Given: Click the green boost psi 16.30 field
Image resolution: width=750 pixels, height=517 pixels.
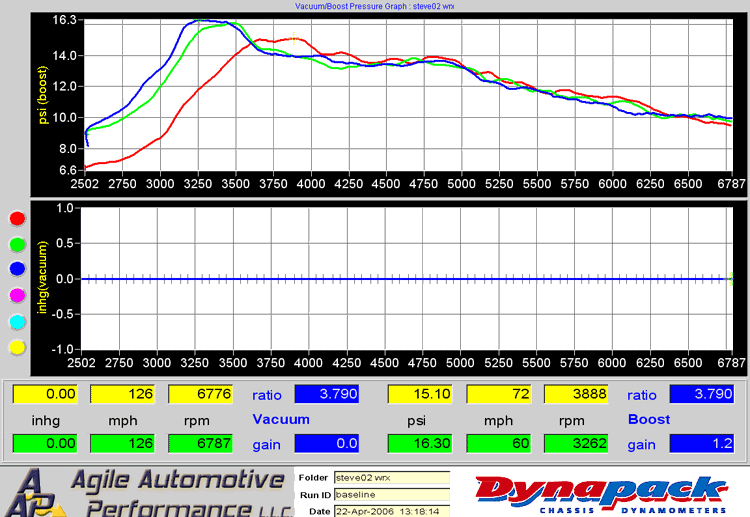Looking at the screenshot, I should [419, 443].
